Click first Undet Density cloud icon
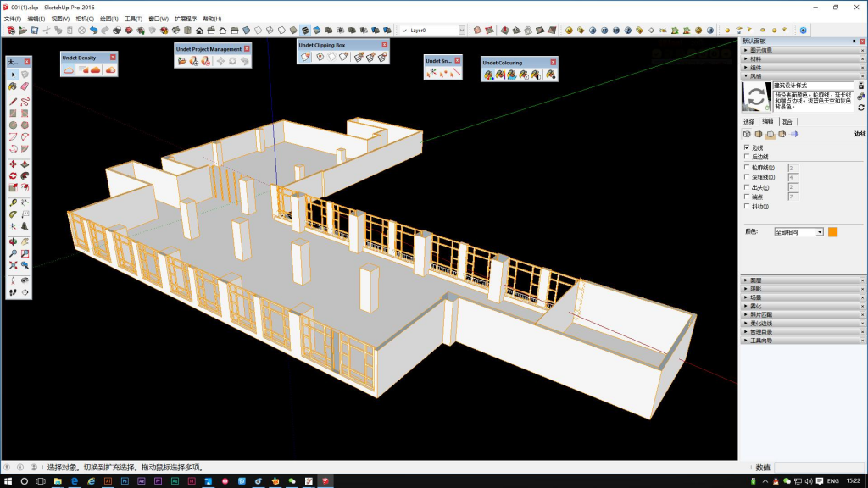Screen dimensions: 868x488 click(69, 69)
